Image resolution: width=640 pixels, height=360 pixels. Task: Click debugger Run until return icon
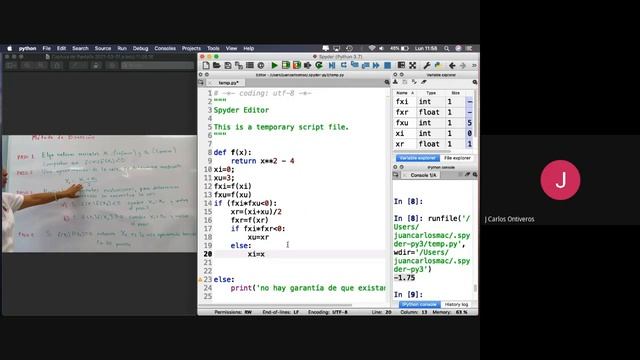click(x=365, y=65)
